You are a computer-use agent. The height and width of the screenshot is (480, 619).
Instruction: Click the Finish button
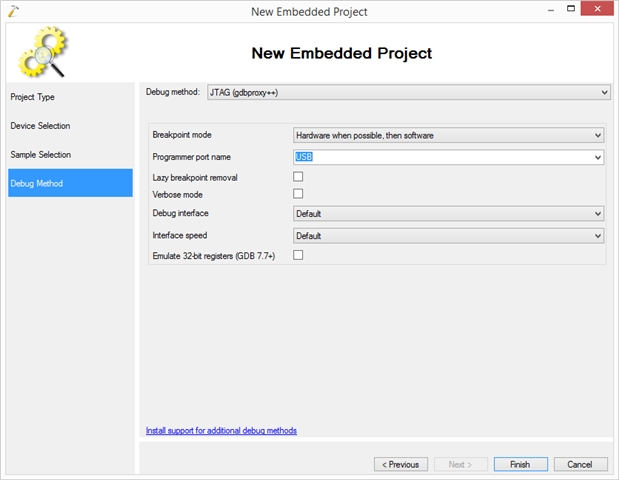[519, 464]
